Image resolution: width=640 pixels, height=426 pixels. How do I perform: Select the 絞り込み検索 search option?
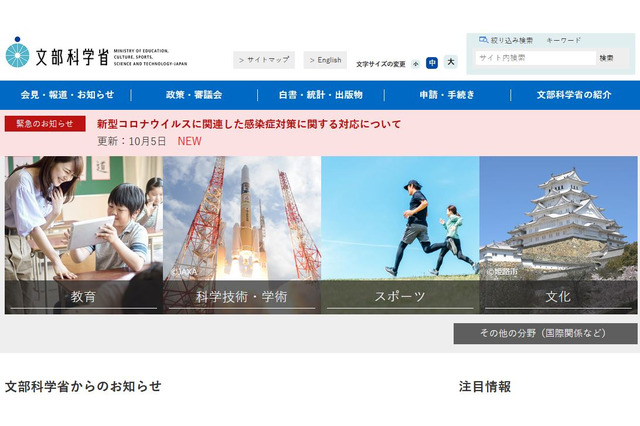(511, 40)
